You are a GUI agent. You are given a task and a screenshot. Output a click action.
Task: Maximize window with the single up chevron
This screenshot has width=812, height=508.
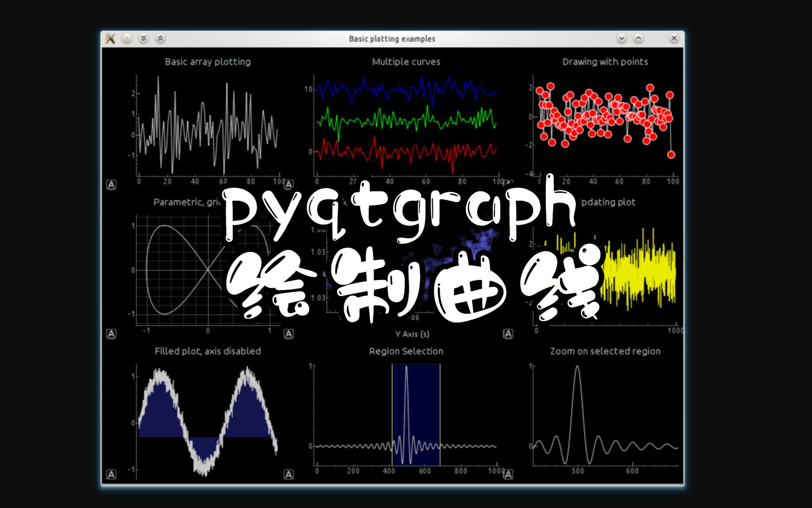point(638,39)
